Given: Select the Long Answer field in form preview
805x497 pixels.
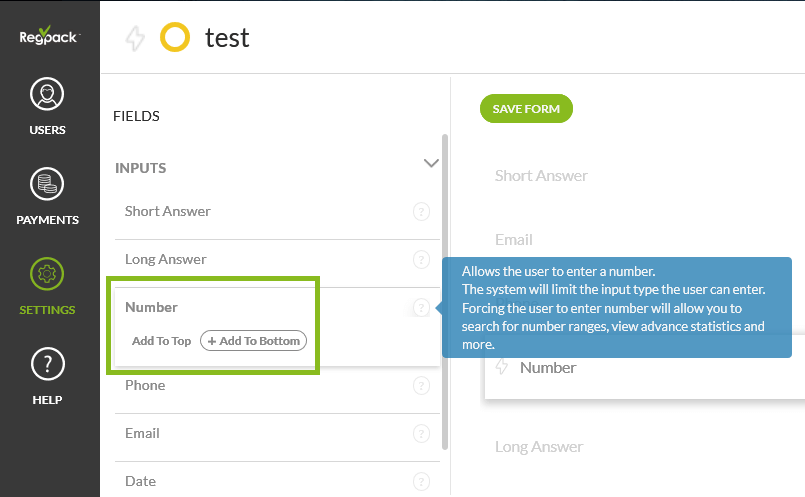Looking at the screenshot, I should coord(539,447).
